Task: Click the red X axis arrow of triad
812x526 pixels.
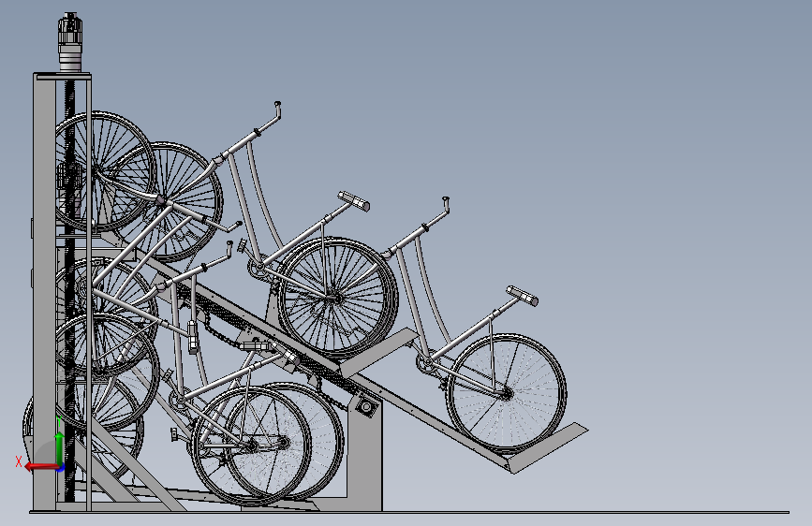Action: tap(41, 467)
